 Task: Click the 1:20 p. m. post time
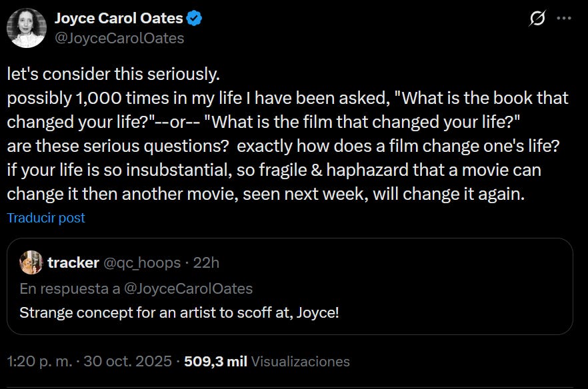coord(36,362)
